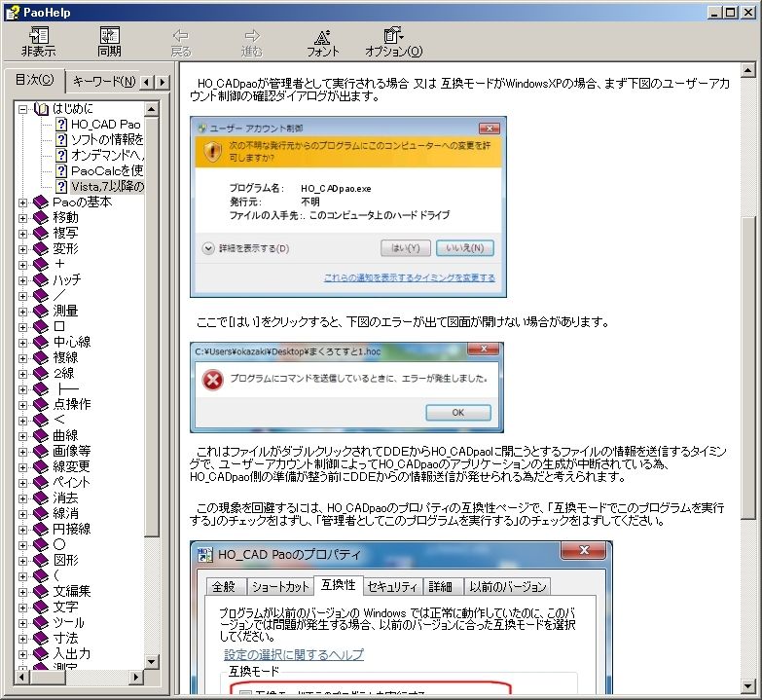
Task: Click the 円接線 book icon
Action: 40,530
